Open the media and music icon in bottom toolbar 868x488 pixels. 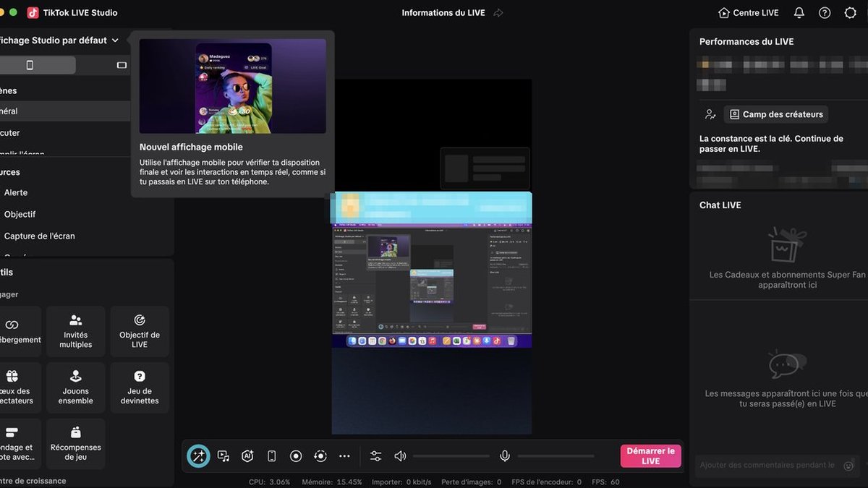click(224, 456)
